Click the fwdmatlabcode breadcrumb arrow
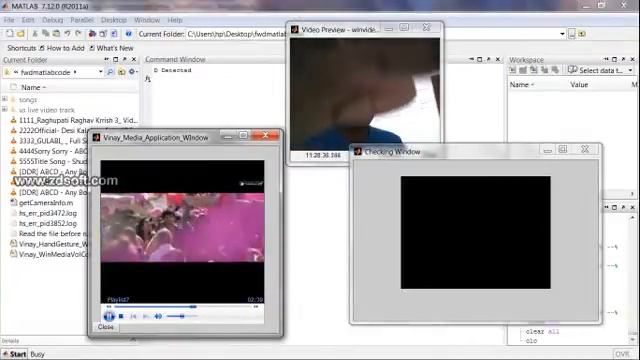 pyautogui.click(x=75, y=72)
